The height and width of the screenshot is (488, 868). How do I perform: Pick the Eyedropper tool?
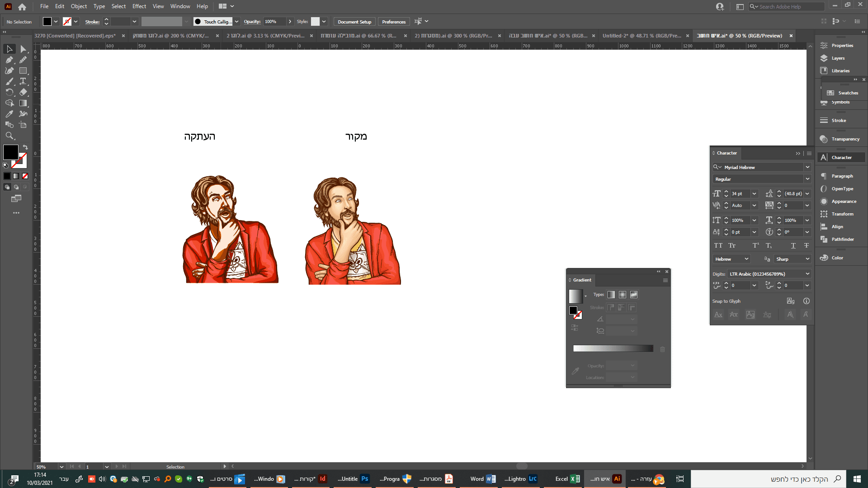click(x=9, y=114)
